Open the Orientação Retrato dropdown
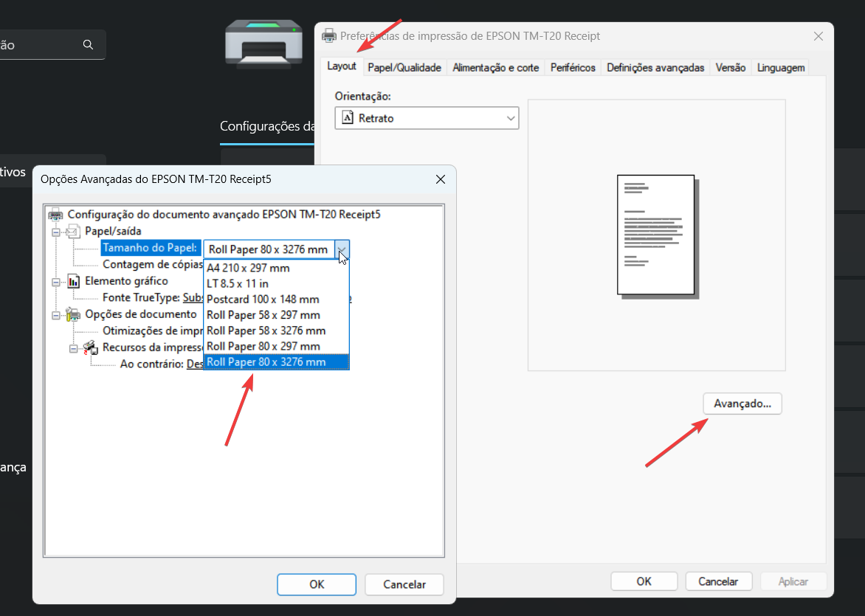Screen dimensions: 865x616 (x=427, y=118)
